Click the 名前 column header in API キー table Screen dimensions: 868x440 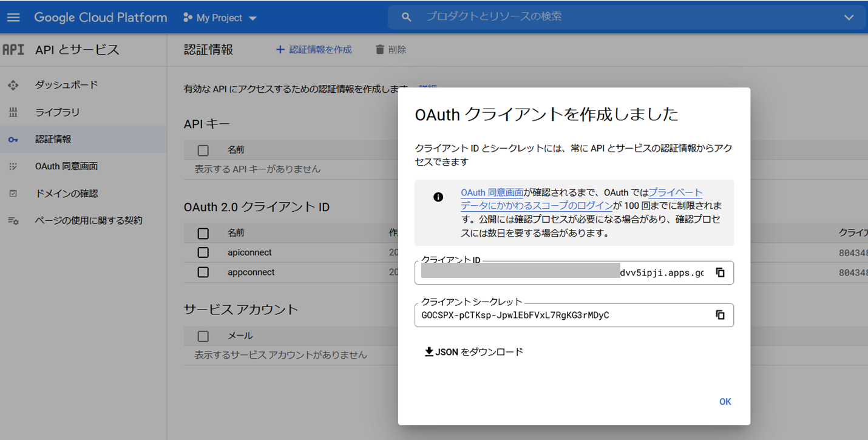coord(236,150)
